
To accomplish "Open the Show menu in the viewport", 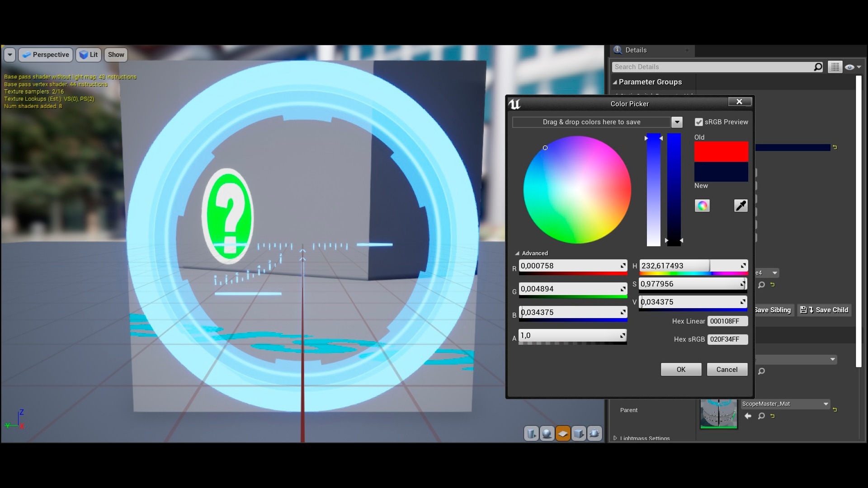I will coord(115,55).
